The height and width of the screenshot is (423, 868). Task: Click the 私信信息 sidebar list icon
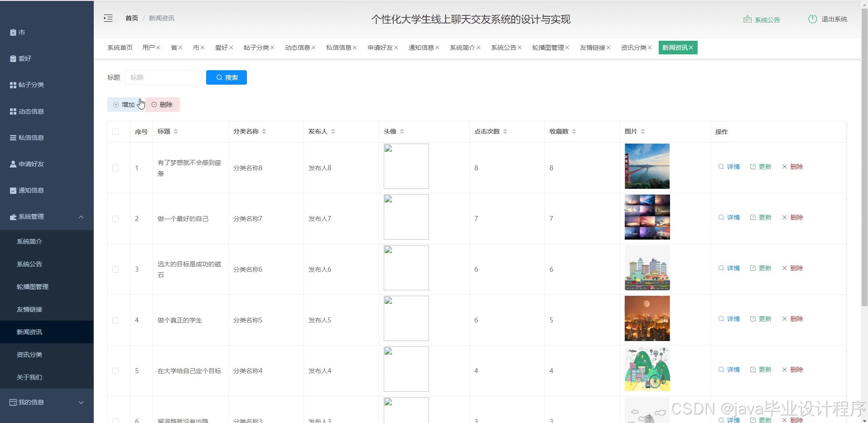point(13,138)
